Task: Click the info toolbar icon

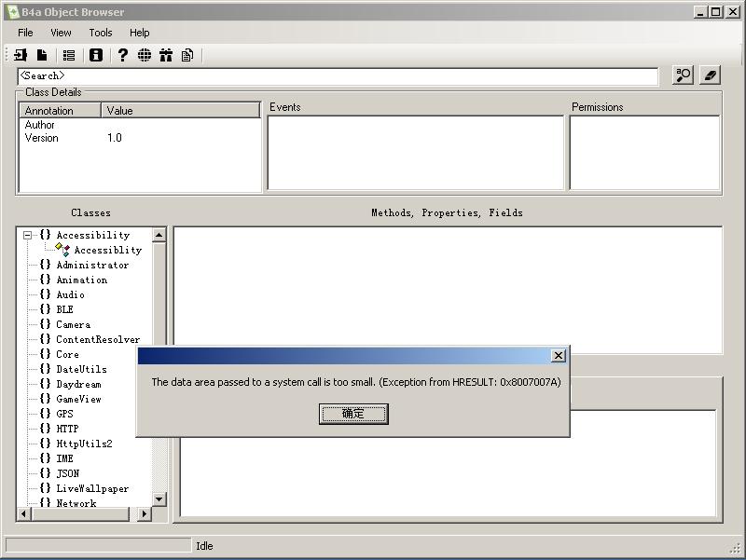Action: (x=96, y=55)
